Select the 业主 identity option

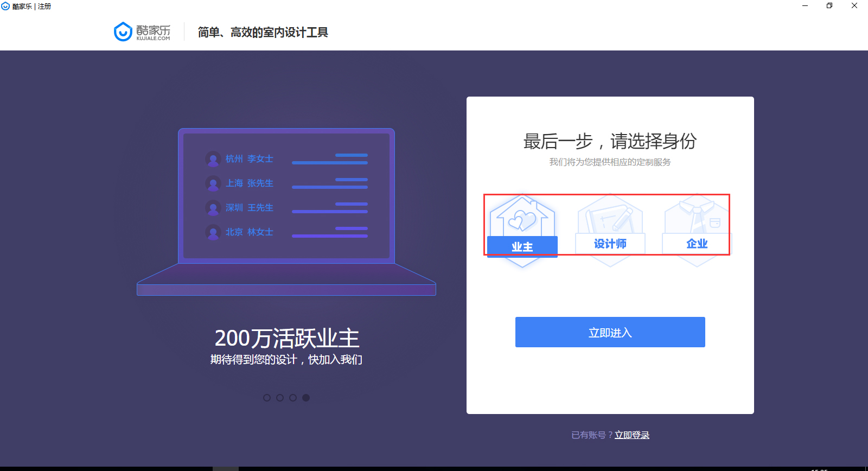tap(522, 247)
